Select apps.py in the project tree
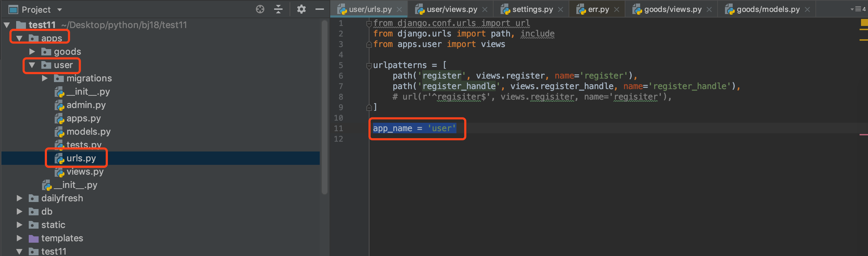The height and width of the screenshot is (256, 868). (83, 118)
